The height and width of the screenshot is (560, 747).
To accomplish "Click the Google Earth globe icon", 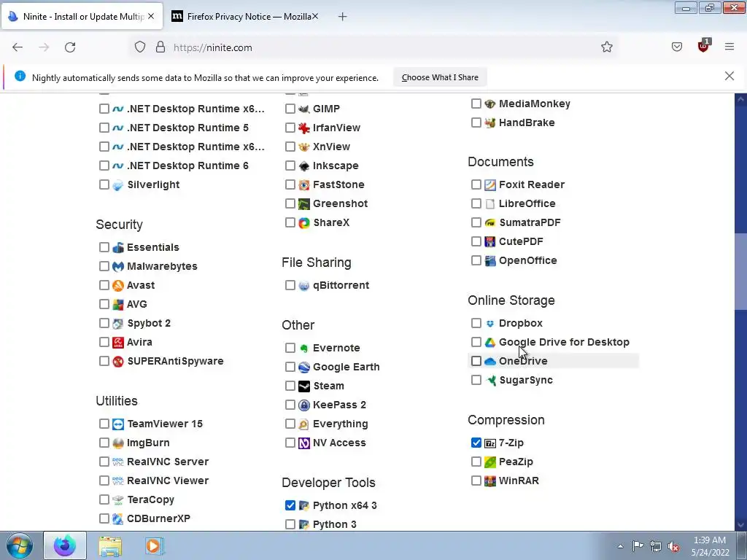I will point(304,367).
